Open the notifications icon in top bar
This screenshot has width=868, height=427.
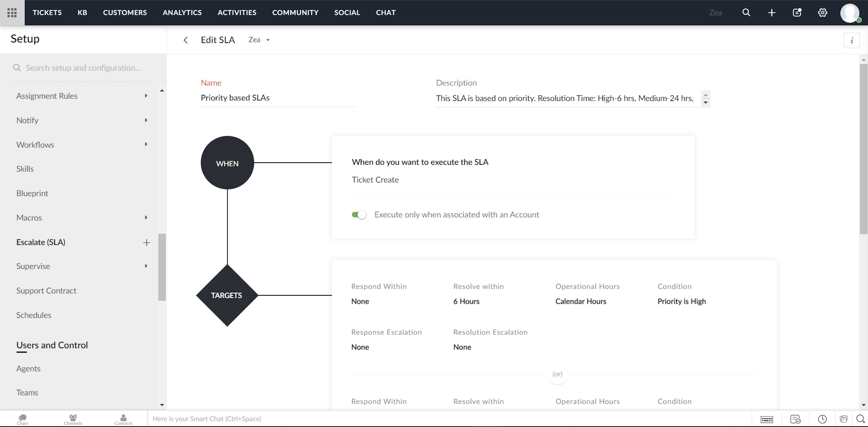797,13
